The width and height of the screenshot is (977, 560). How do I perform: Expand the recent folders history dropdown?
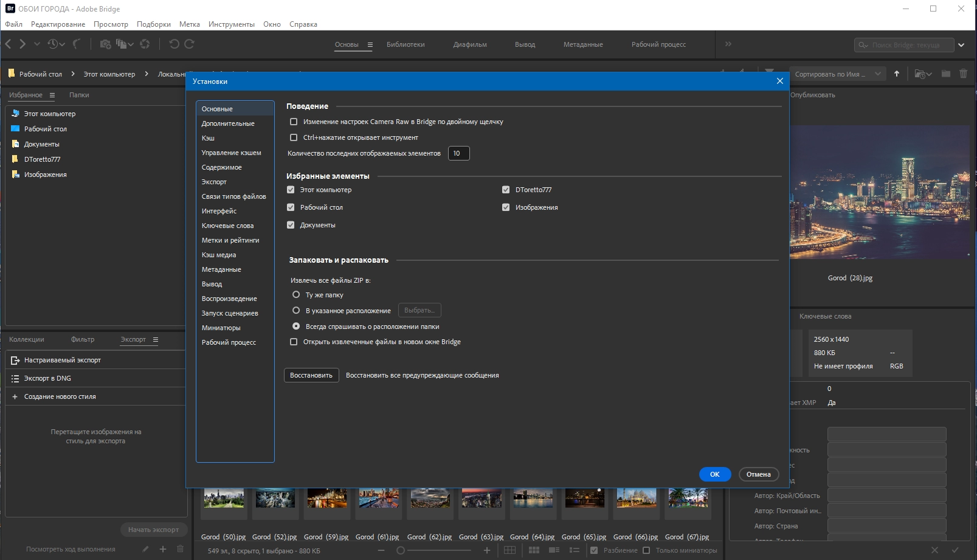tap(57, 44)
